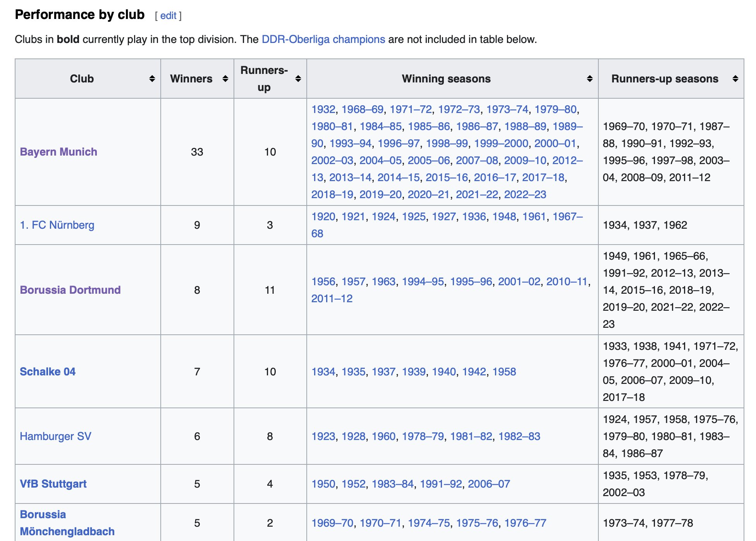Open Dortmund's 2011–12 winning season link
756x541 pixels.
(x=332, y=298)
